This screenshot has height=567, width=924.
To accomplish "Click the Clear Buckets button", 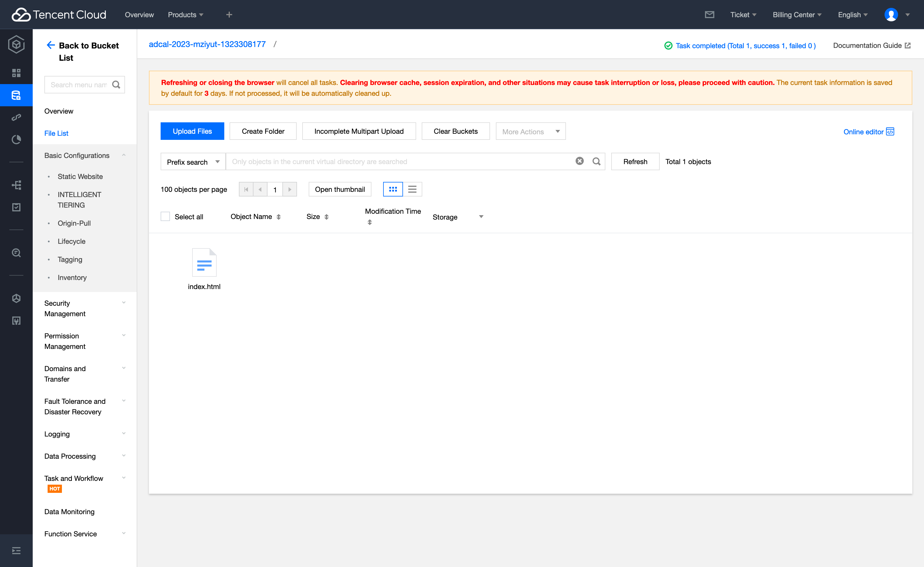I will (456, 131).
